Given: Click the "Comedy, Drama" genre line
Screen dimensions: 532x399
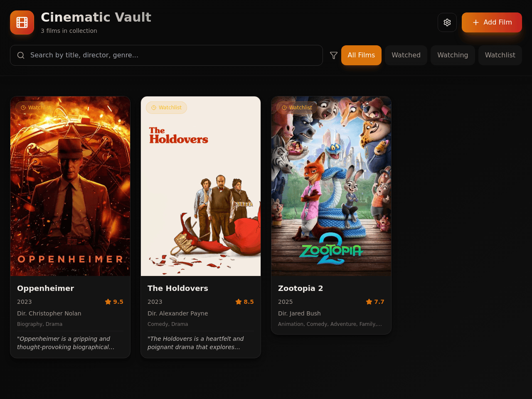Looking at the screenshot, I should 167,324.
